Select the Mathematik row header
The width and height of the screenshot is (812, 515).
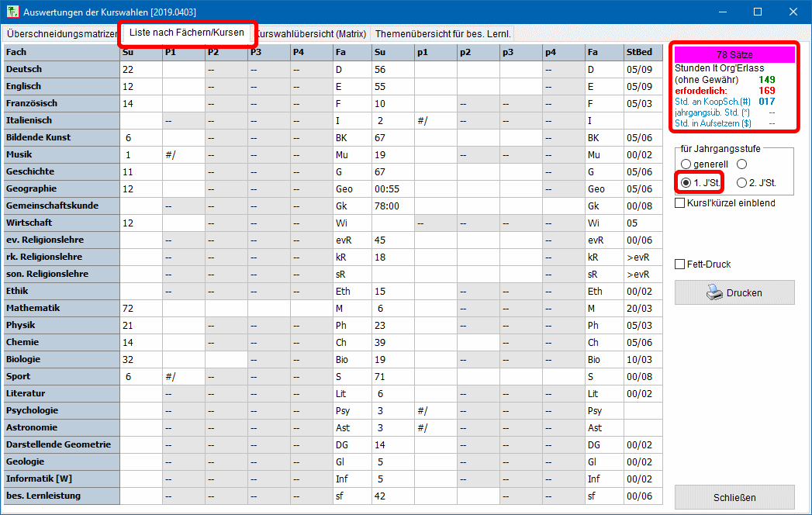pos(61,308)
